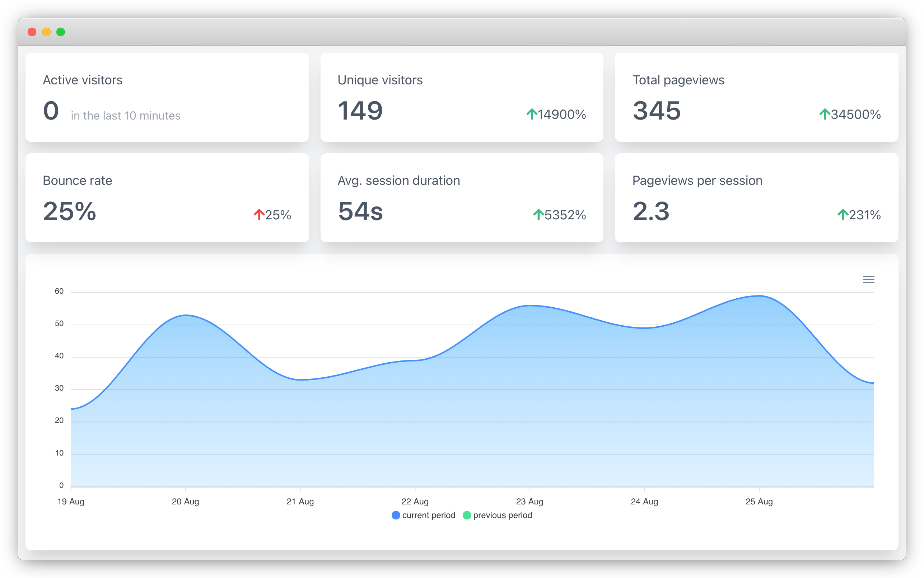Click the green arrow beside 231%
Viewport: 924px width, 578px height.
[843, 214]
